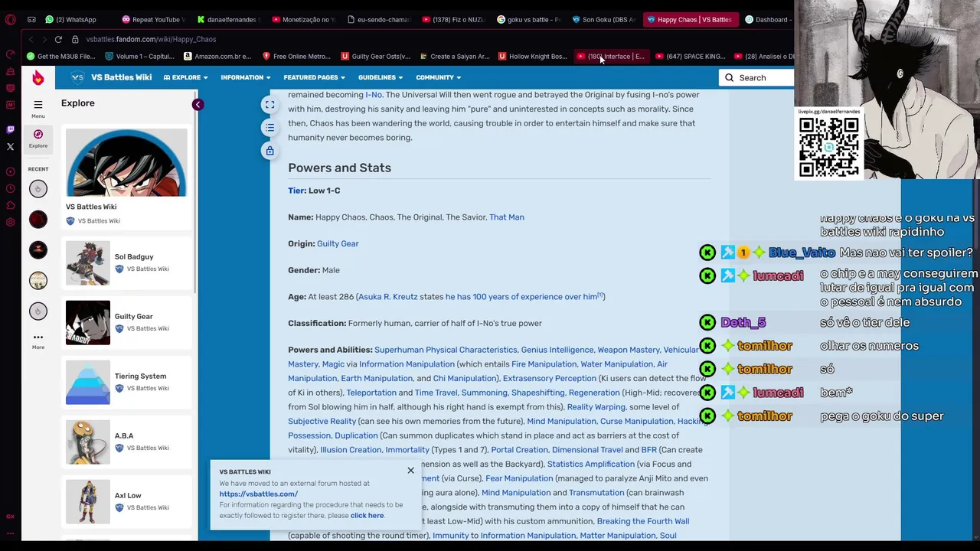The height and width of the screenshot is (551, 980).
Task: Open the first recent wiki circle
Action: click(x=38, y=188)
